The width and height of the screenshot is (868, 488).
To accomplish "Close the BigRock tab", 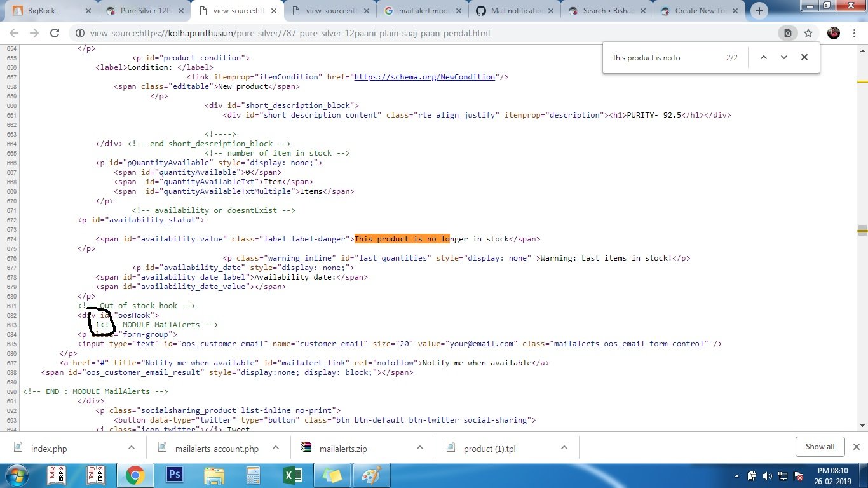I will coord(88,11).
